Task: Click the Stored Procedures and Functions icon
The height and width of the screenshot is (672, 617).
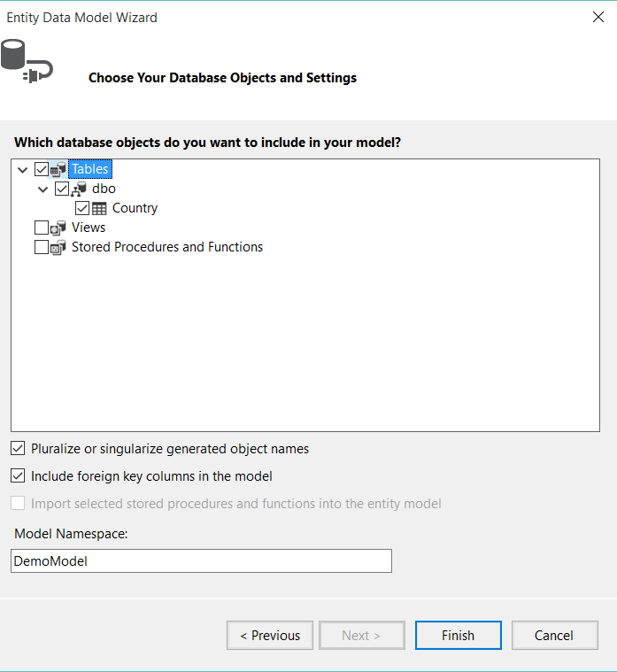Action: 58,247
